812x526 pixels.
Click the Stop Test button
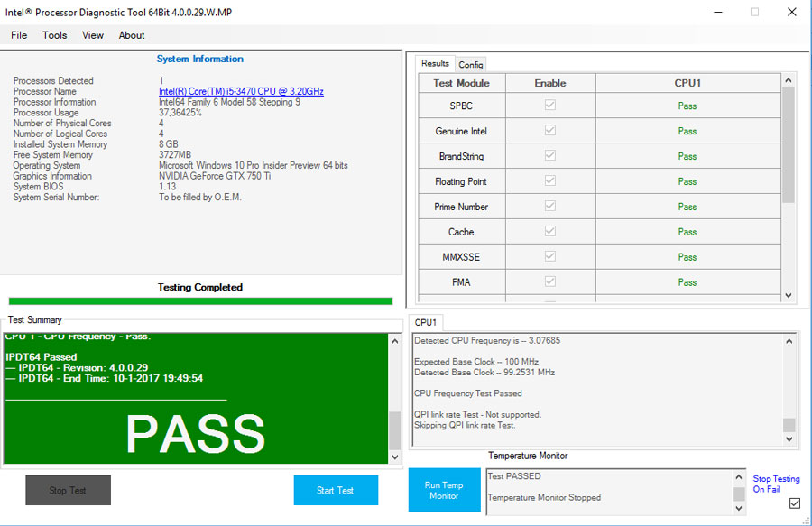[x=68, y=490]
